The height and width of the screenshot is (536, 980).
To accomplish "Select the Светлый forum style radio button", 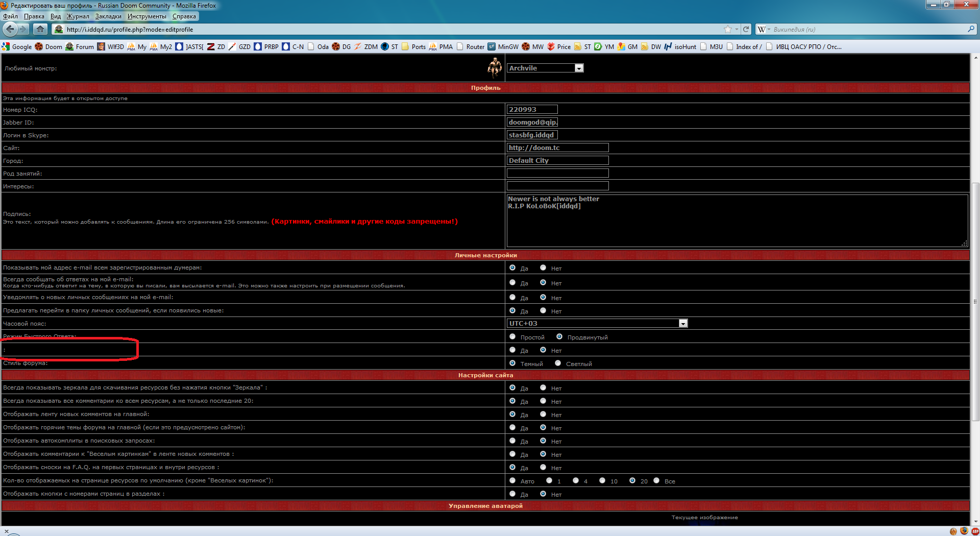I will 558,363.
